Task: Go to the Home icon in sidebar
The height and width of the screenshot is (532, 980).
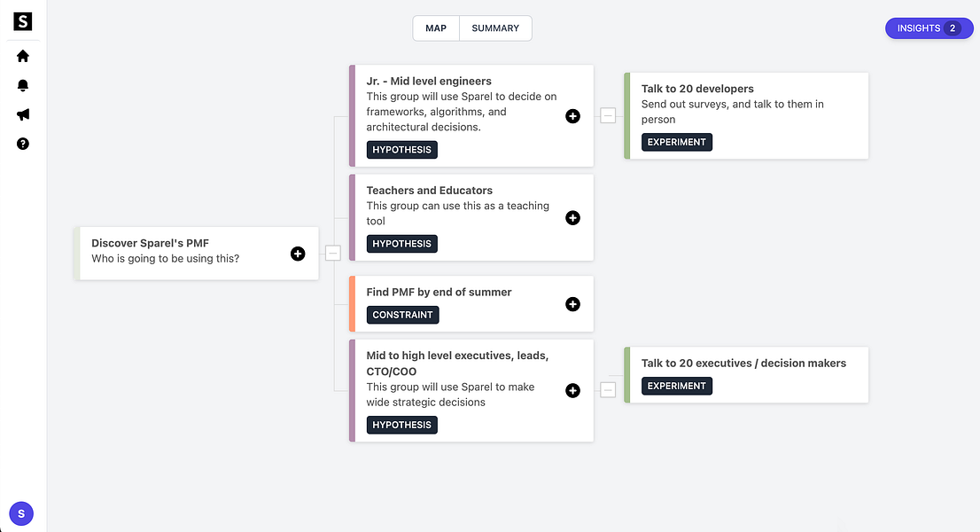Action: (x=22, y=56)
